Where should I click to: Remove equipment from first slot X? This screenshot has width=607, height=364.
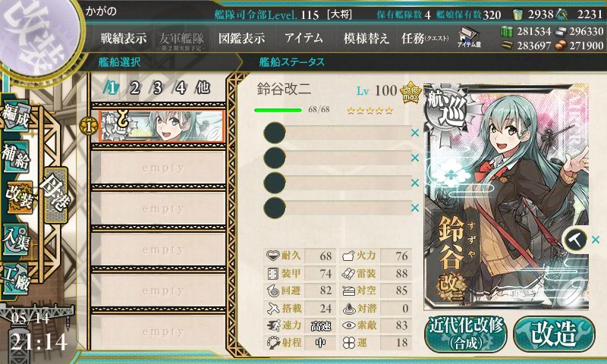click(415, 133)
